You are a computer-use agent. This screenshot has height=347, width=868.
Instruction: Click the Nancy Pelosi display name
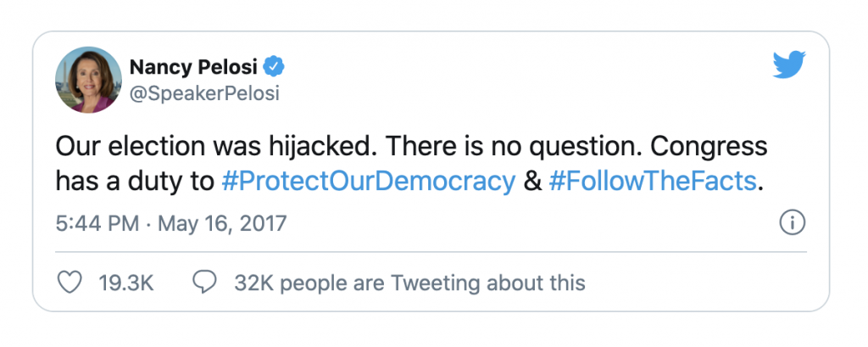pyautogui.click(x=193, y=65)
